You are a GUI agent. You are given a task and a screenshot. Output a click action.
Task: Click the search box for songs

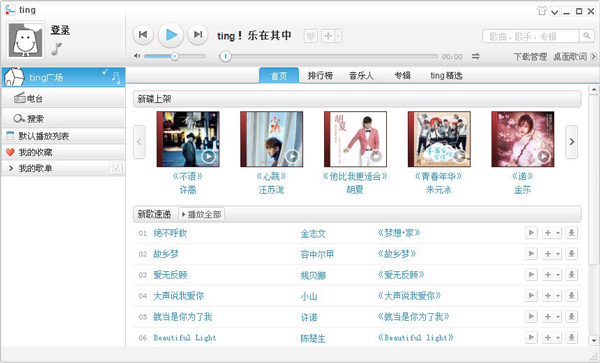pos(530,36)
